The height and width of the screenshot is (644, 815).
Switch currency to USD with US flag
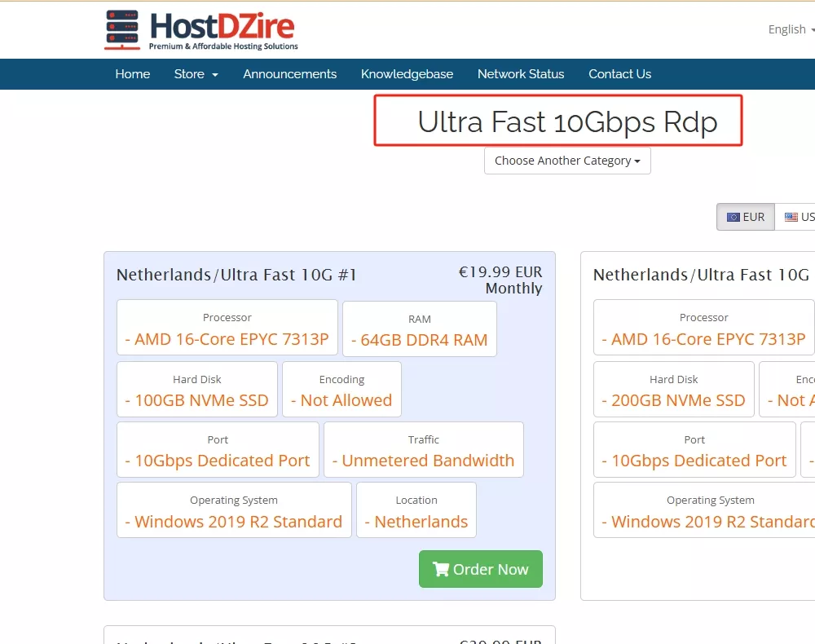(799, 217)
